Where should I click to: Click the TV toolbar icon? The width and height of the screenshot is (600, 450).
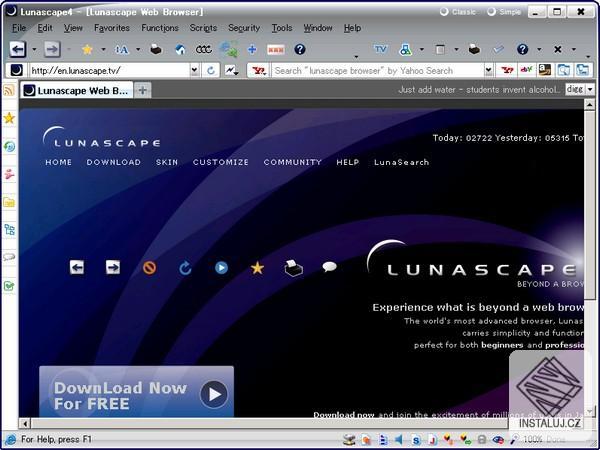coord(380,49)
